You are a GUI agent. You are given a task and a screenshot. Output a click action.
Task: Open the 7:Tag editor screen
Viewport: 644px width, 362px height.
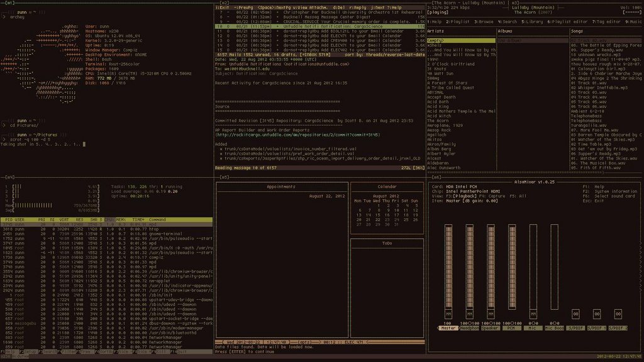[x=606, y=21]
